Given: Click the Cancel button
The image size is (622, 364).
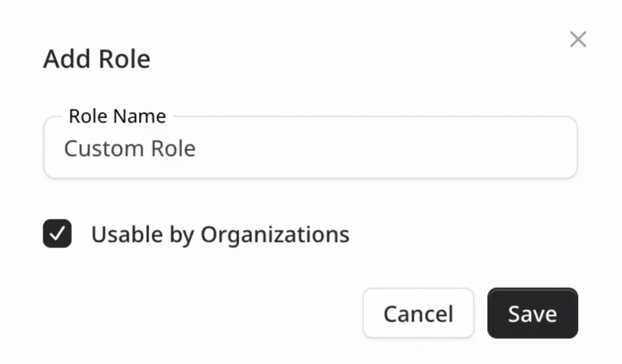Looking at the screenshot, I should [418, 313].
